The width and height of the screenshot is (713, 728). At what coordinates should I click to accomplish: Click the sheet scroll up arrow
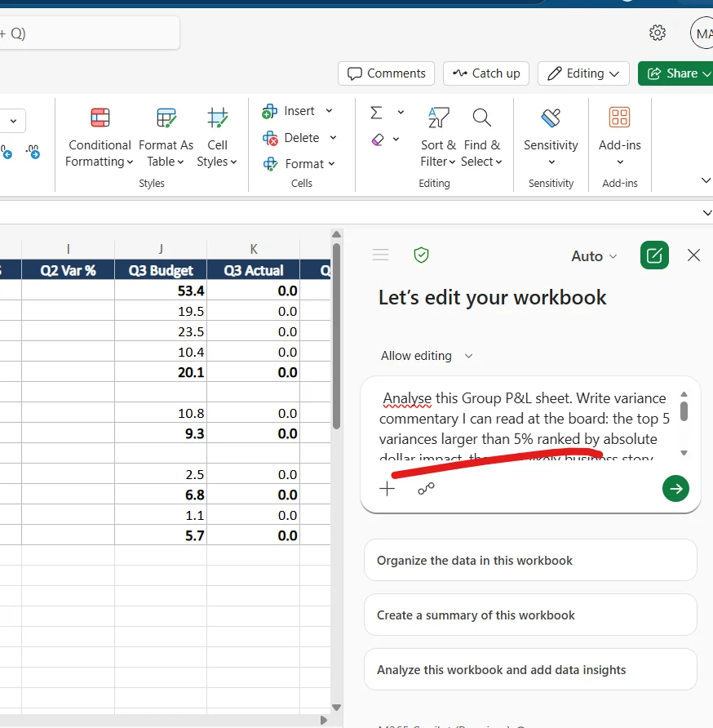point(337,234)
